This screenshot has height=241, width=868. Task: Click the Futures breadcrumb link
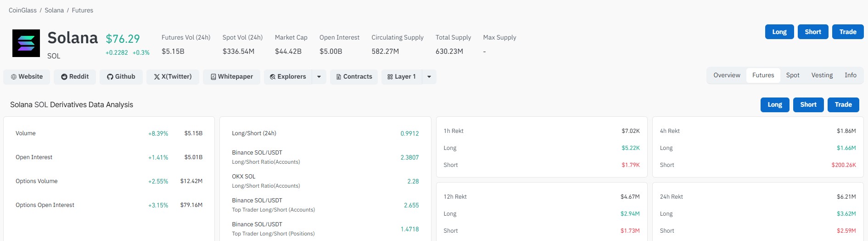(x=83, y=10)
